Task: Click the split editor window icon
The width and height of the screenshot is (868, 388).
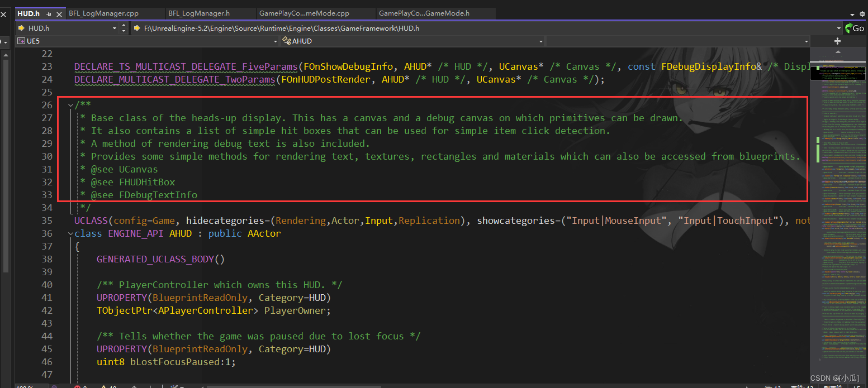Action: [x=837, y=41]
